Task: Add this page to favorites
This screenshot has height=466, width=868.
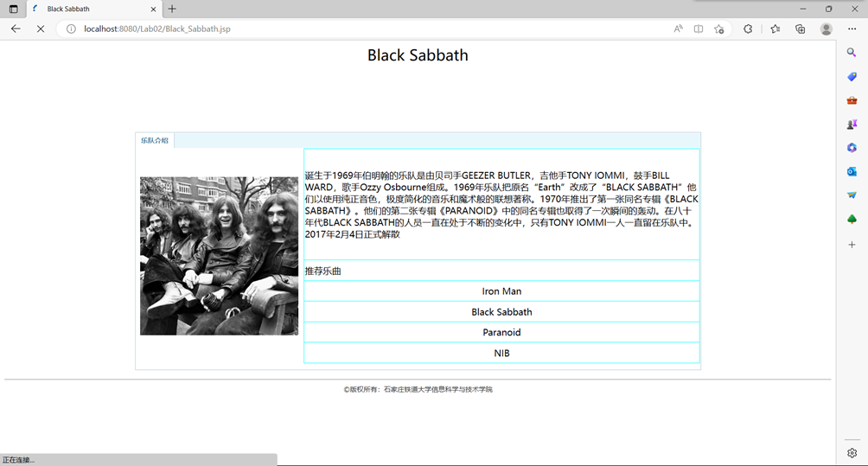Action: click(x=719, y=29)
